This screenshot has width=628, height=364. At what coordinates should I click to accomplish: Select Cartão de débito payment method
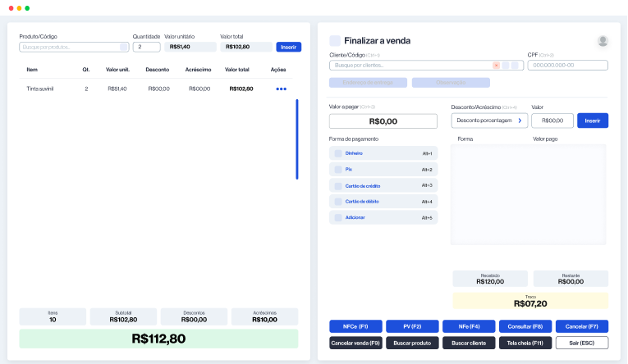pos(383,202)
